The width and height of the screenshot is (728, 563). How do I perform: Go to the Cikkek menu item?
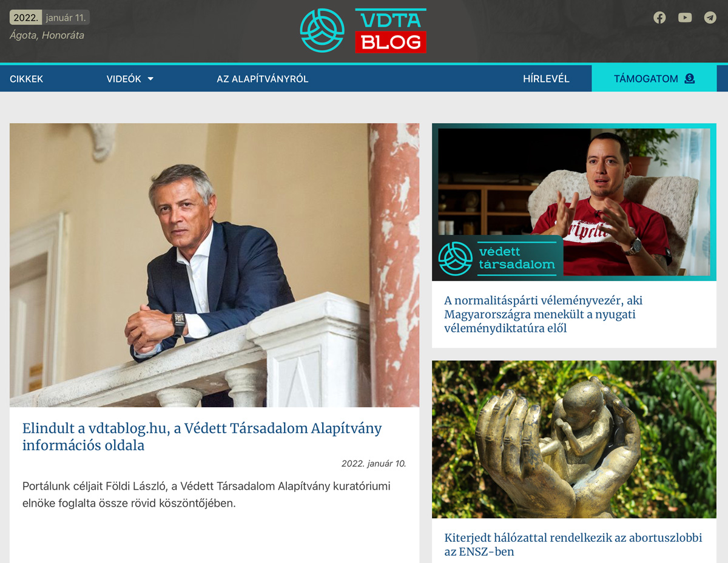point(27,79)
